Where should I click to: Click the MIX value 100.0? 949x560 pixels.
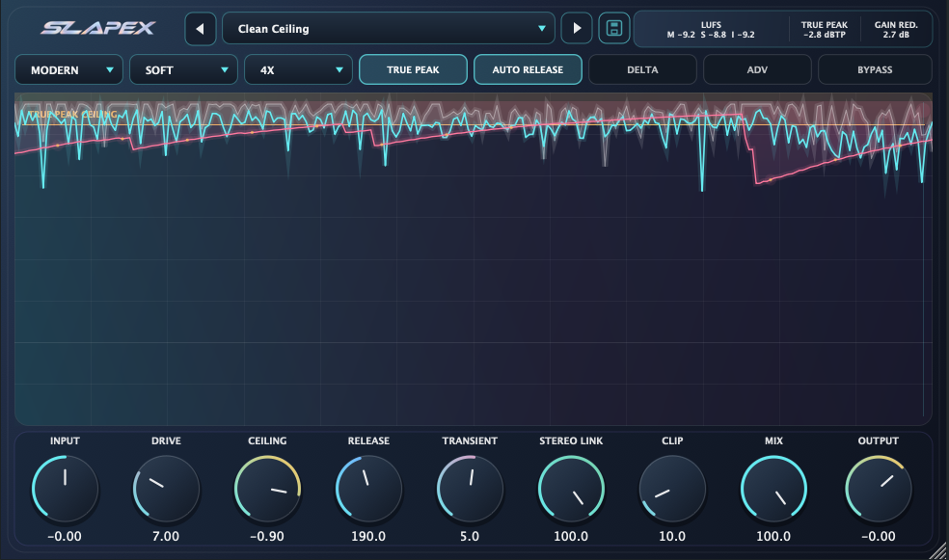point(773,537)
